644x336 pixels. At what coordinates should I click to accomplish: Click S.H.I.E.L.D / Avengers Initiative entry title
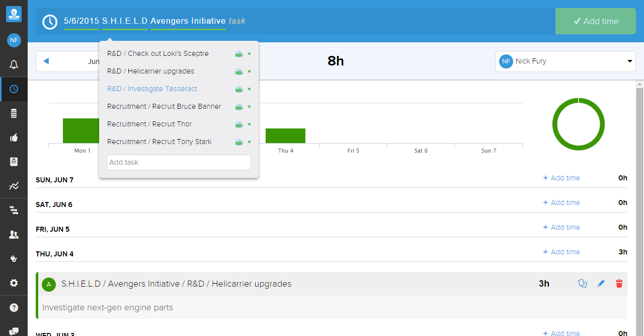click(177, 284)
